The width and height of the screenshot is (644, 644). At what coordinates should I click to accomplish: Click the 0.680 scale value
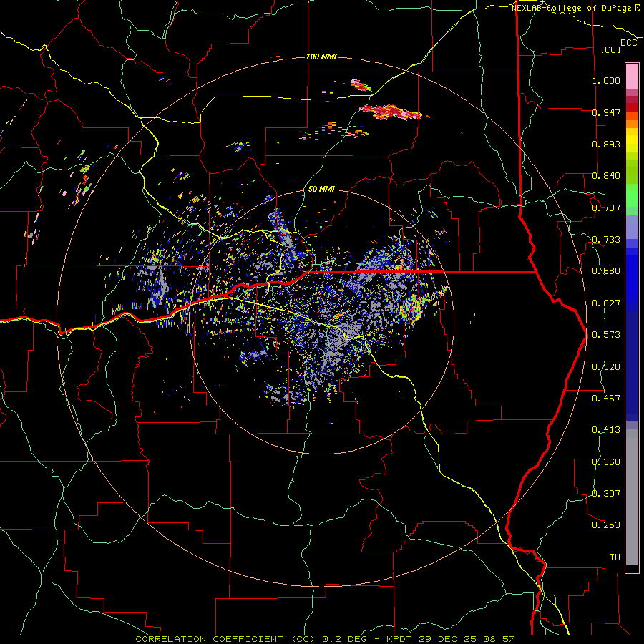point(606,271)
